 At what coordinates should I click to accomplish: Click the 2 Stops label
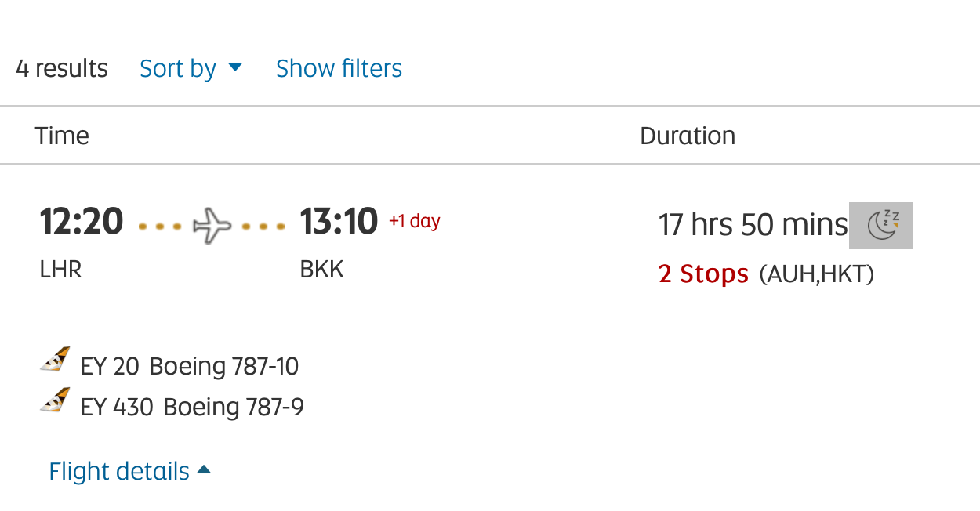pyautogui.click(x=703, y=274)
